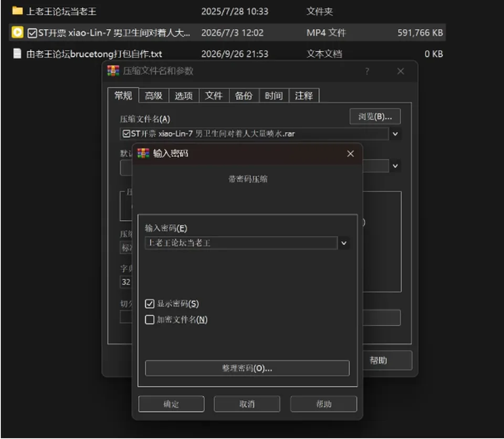Click into the 输入密码(E) text field

[241, 243]
